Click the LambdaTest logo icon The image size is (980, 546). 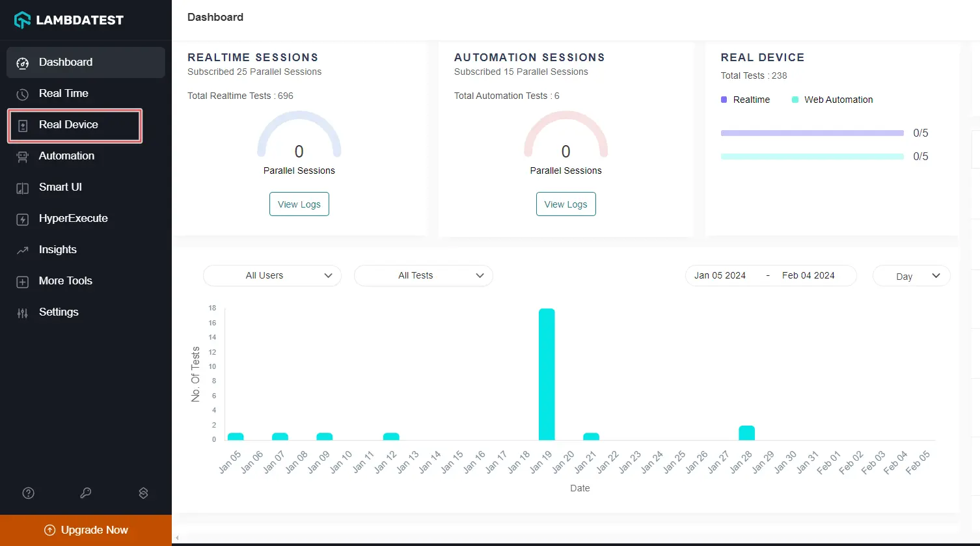(x=23, y=20)
